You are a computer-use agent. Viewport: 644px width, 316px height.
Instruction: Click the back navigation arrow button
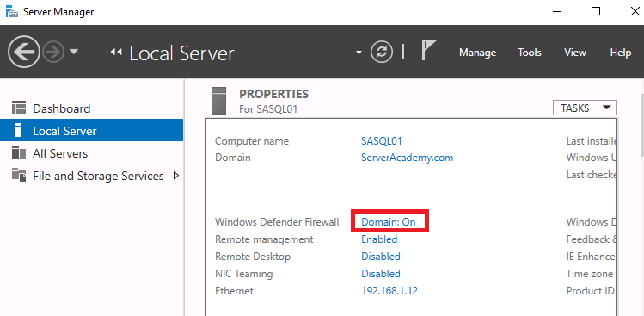24,52
